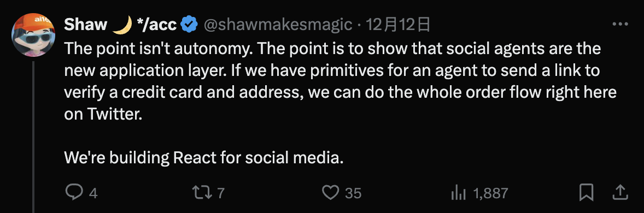
Task: Click the repost count 7
Action: [220, 193]
